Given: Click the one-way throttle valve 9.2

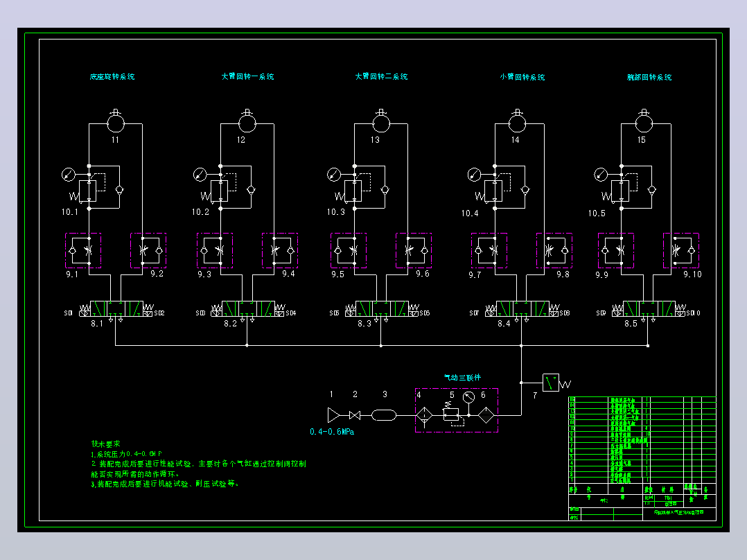Looking at the screenshot, I should [x=148, y=251].
